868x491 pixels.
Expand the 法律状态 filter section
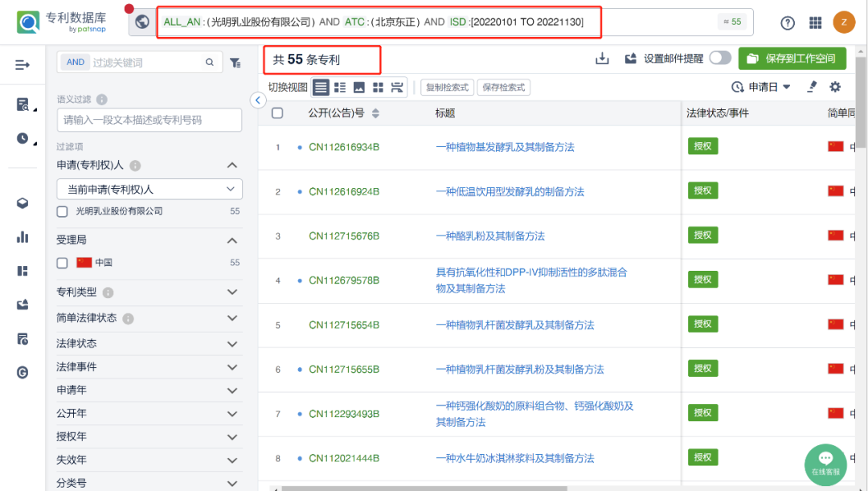[x=232, y=344]
